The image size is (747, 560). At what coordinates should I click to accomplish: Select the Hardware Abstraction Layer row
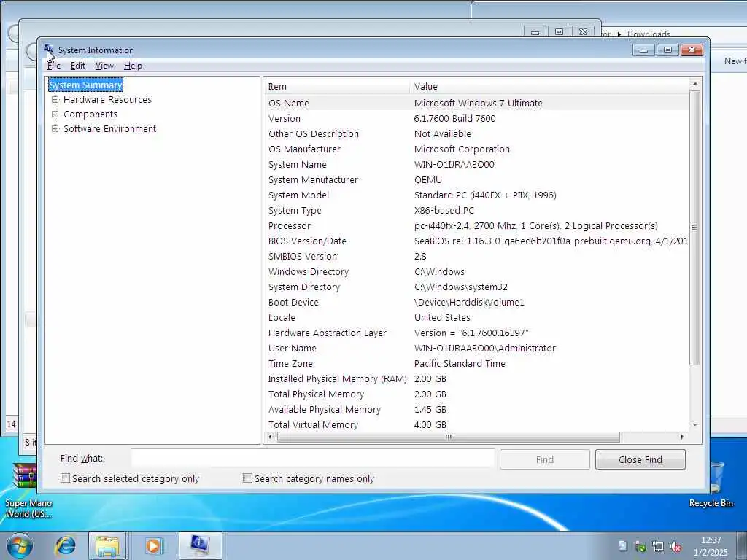coord(476,332)
